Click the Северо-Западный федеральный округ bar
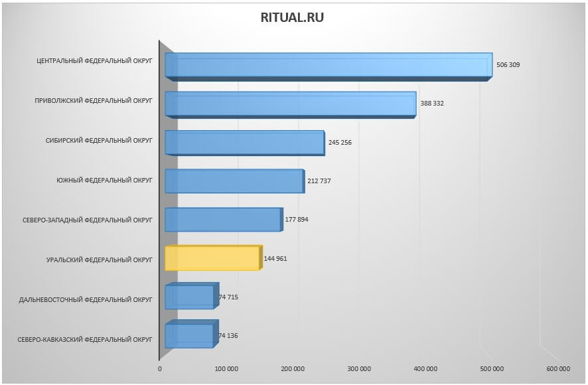Image resolution: width=588 pixels, height=385 pixels. click(x=224, y=220)
